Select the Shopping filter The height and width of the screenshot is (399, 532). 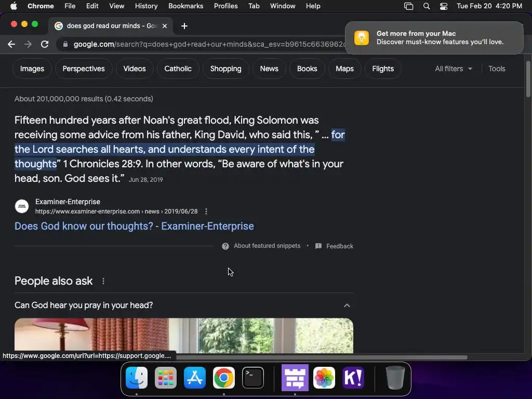[225, 69]
